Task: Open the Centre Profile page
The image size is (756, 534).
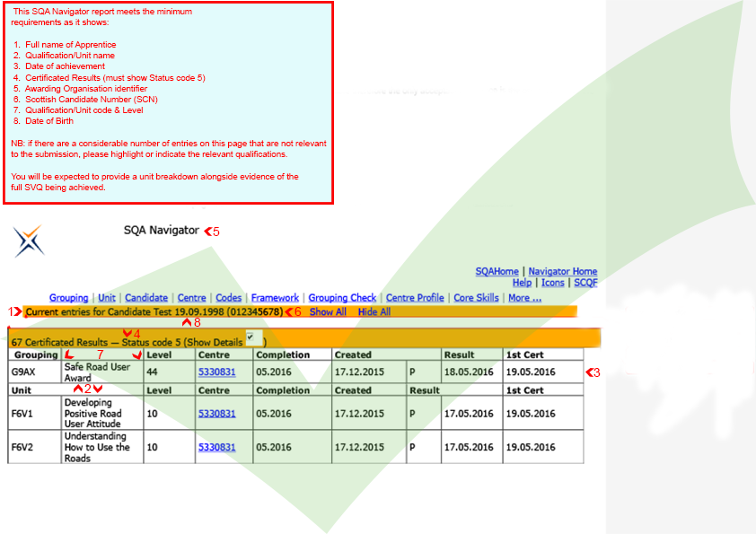Action: (x=415, y=298)
